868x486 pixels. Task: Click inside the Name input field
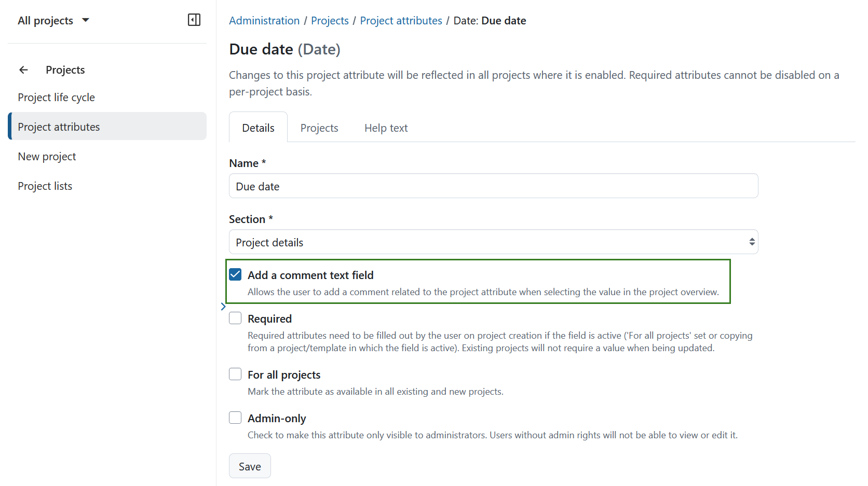click(x=493, y=186)
